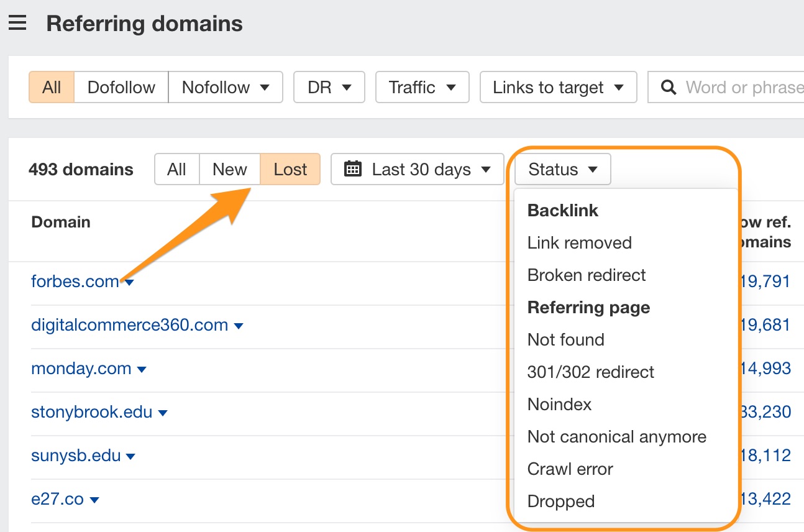
Task: Click the caret next to e27.co
Action: pyautogui.click(x=94, y=500)
